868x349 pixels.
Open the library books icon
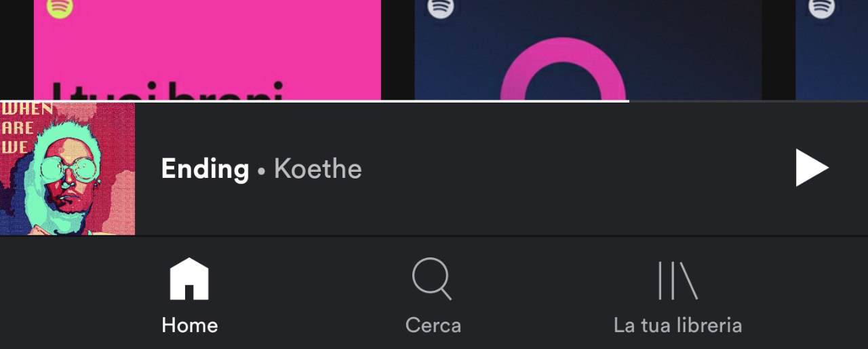[677, 280]
